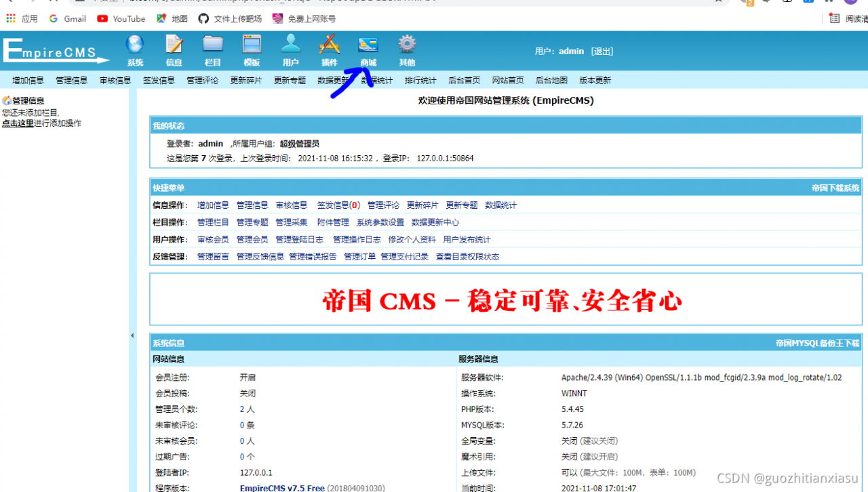Open the 应用 apps grid bookmark
868x492 pixels.
tap(22, 19)
